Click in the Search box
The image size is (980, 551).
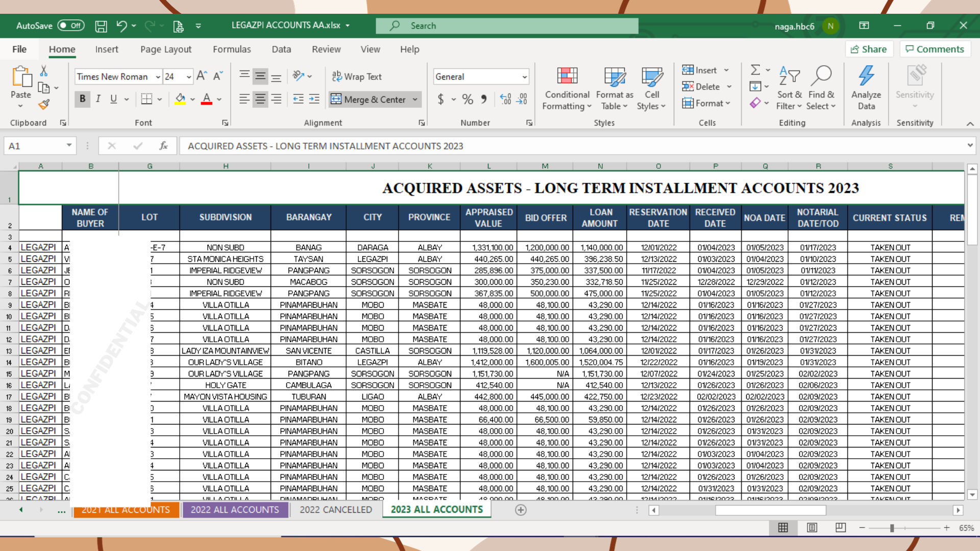coord(507,26)
